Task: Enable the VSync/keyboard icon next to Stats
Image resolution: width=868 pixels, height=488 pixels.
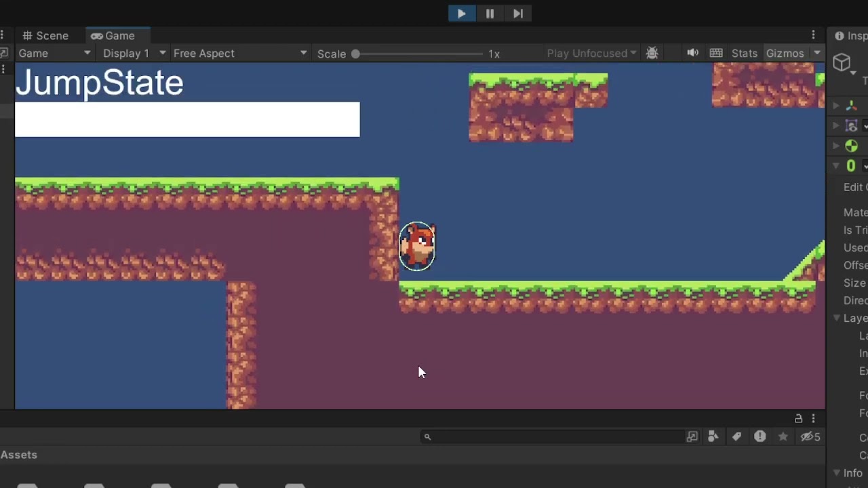Action: [716, 53]
